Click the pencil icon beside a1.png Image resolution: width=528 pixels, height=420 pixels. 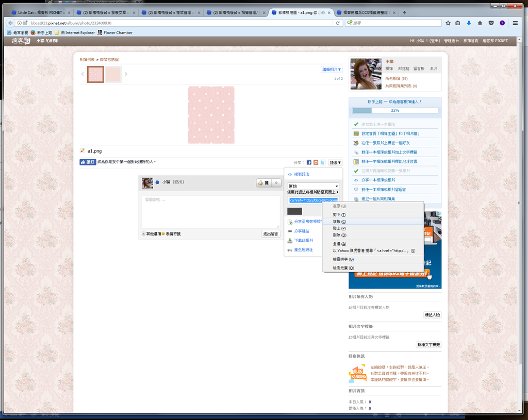[82, 150]
